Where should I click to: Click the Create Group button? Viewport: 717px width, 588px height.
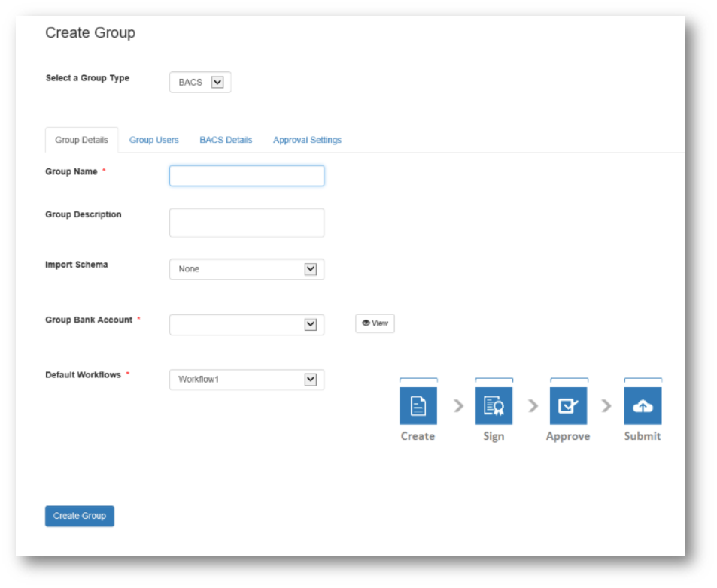click(x=80, y=516)
